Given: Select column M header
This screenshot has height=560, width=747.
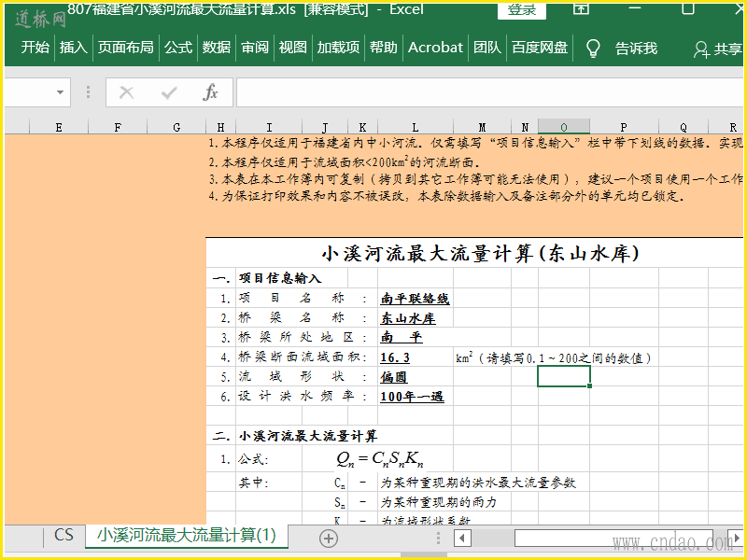Looking at the screenshot, I should (x=482, y=127).
